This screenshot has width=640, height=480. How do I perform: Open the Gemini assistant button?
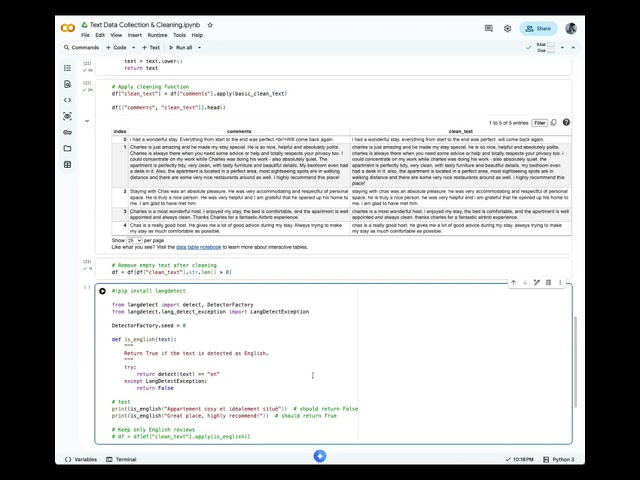click(x=320, y=456)
